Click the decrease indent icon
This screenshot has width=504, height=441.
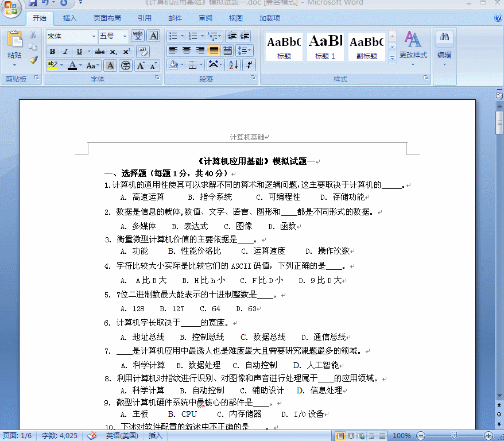[232, 36]
